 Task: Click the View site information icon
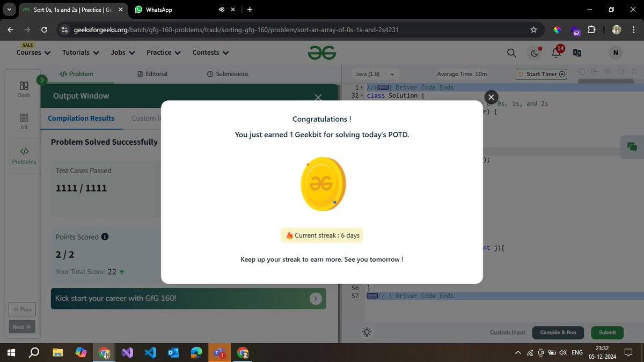pos(64,29)
